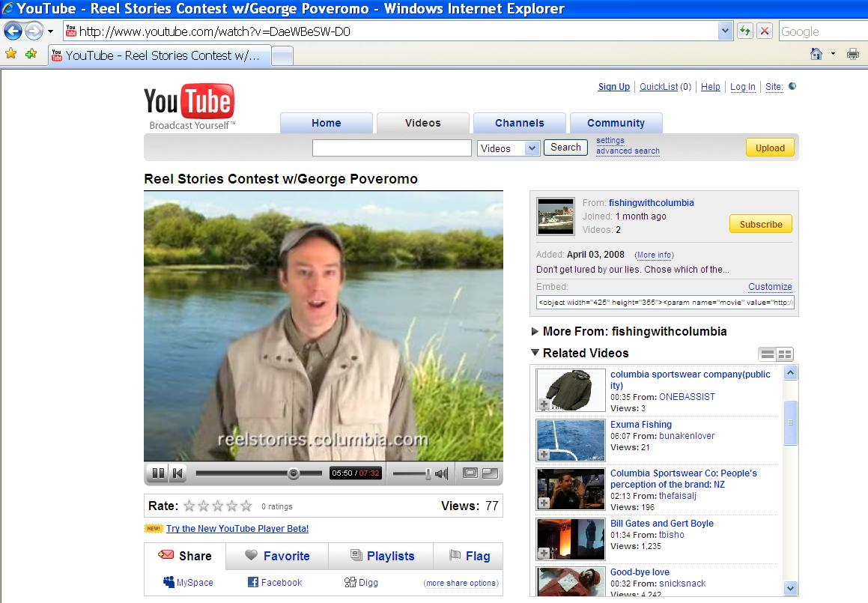Open the Home button dropdown arrow

pyautogui.click(x=833, y=54)
